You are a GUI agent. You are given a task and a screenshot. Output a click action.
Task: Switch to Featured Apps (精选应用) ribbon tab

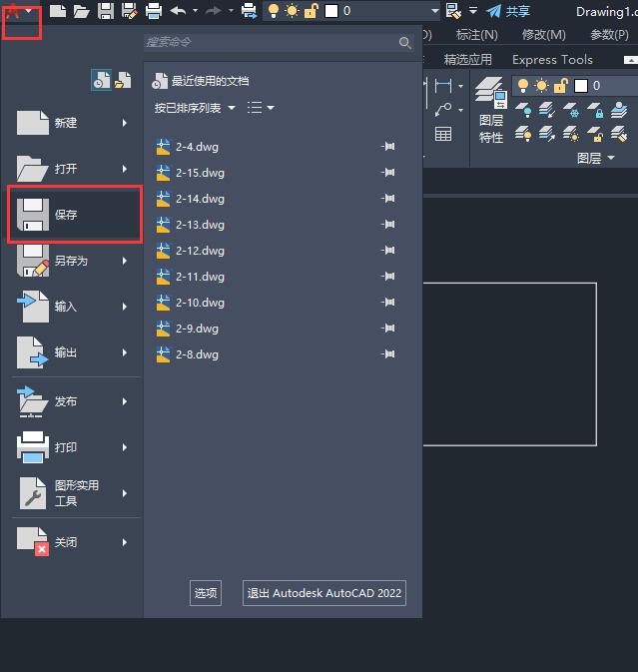468,60
